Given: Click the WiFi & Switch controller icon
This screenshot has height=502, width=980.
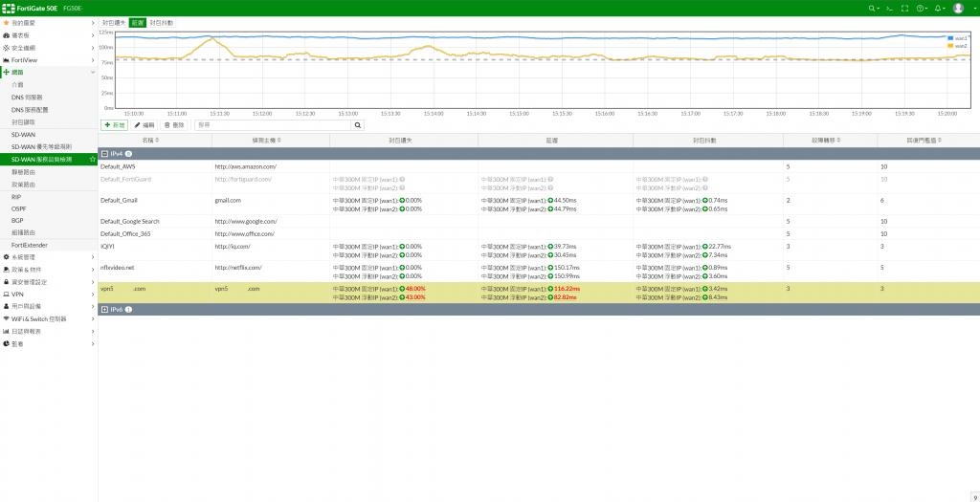Looking at the screenshot, I should pyautogui.click(x=7, y=318).
